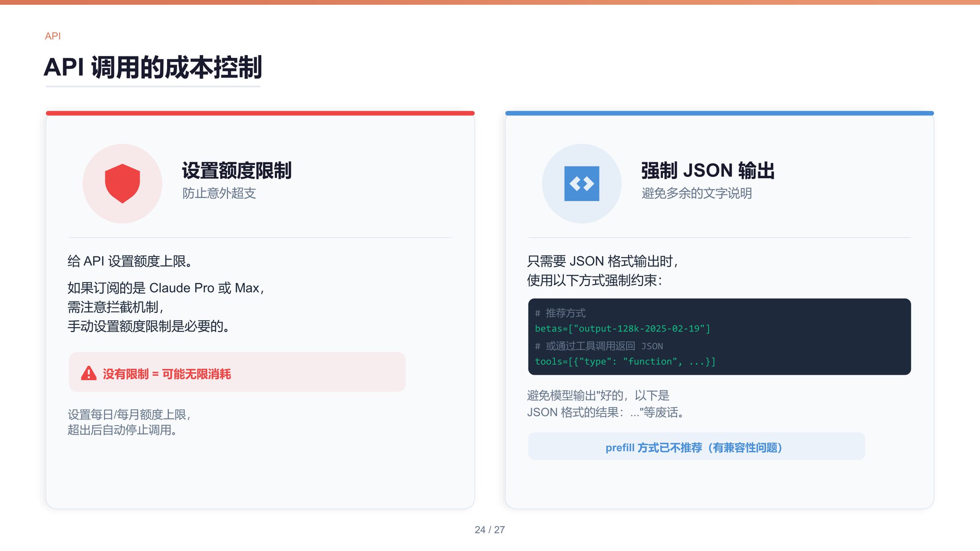This screenshot has width=980, height=551.
Task: Click the subtitle '防止意外超支'
Action: pos(219,193)
